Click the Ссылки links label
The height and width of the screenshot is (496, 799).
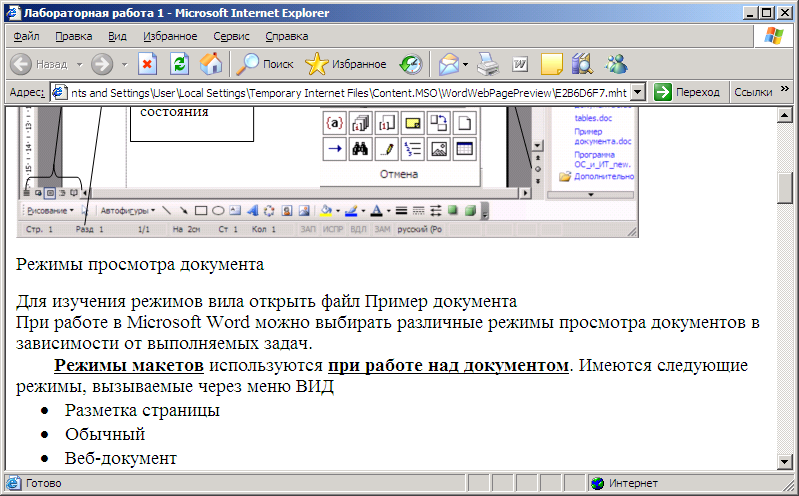pos(753,92)
